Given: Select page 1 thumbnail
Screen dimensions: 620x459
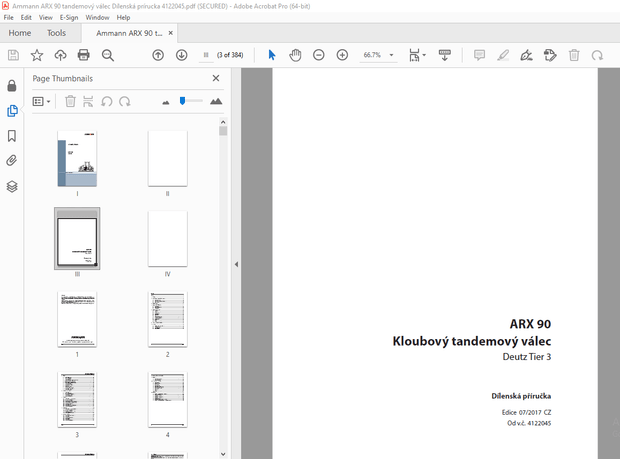Looking at the screenshot, I should (77, 319).
